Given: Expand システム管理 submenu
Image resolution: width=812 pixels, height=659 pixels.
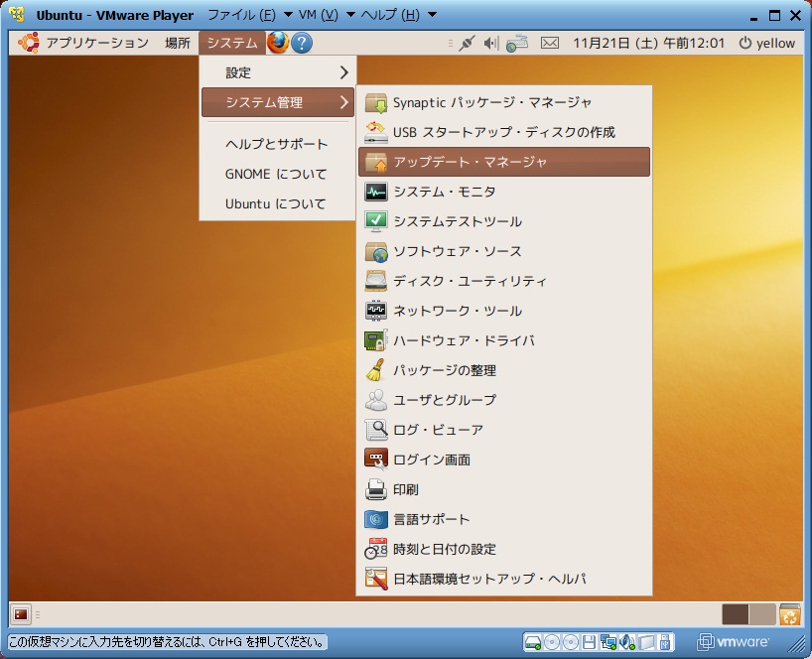Looking at the screenshot, I should 278,102.
